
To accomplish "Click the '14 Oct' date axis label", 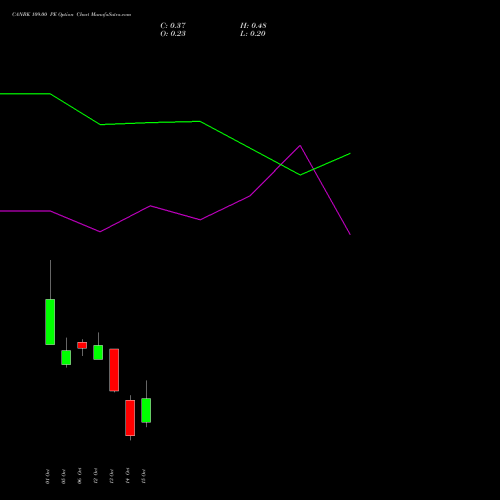I will [x=127, y=476].
